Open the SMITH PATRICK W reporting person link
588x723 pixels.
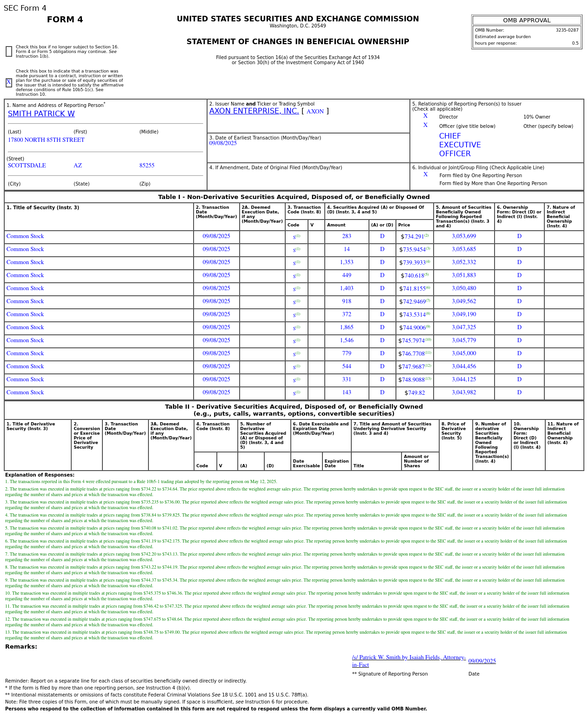point(41,114)
